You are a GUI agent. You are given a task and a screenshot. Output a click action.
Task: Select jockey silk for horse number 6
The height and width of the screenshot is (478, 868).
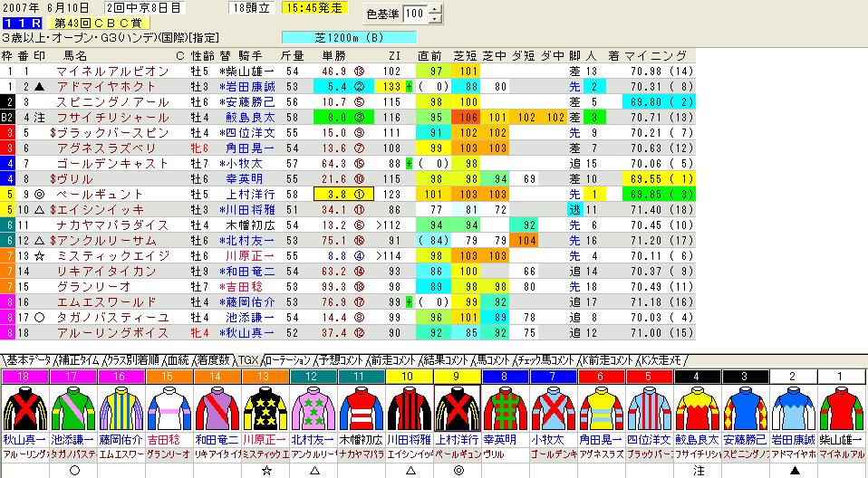coord(603,409)
